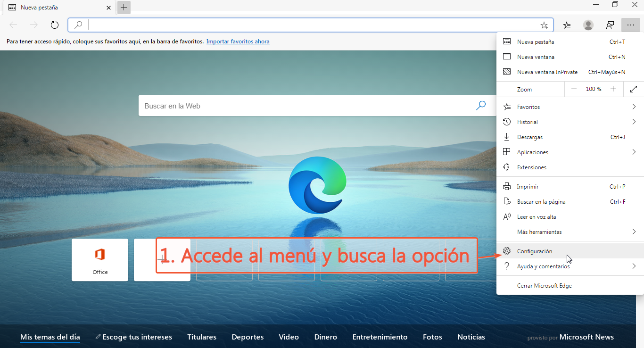This screenshot has width=644, height=348.
Task: Switch to Deportes tab
Action: 248,337
